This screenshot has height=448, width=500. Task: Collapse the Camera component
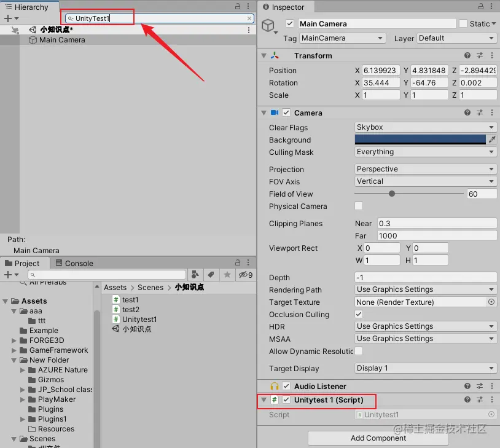(x=264, y=112)
